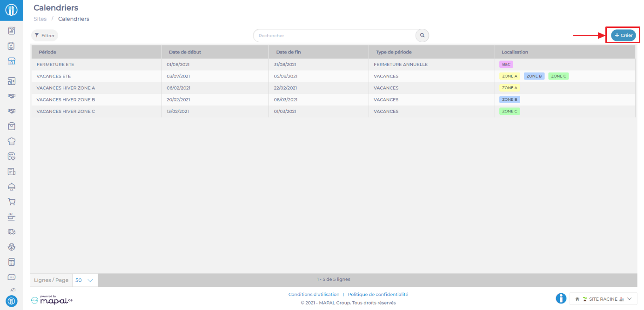This screenshot has width=644, height=310.
Task: Click the handshake icon just above shopping bag
Action: click(12, 111)
